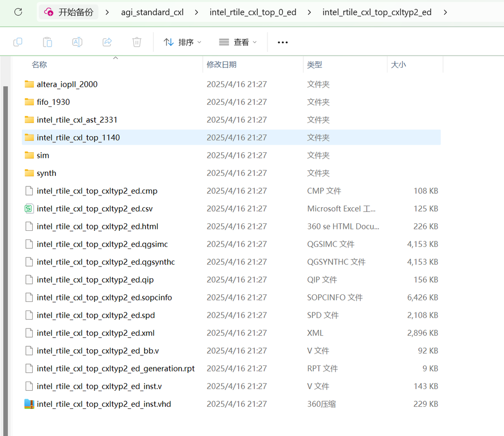Image resolution: width=504 pixels, height=436 pixels.
Task: Select the synth folder icon
Action: pos(29,173)
